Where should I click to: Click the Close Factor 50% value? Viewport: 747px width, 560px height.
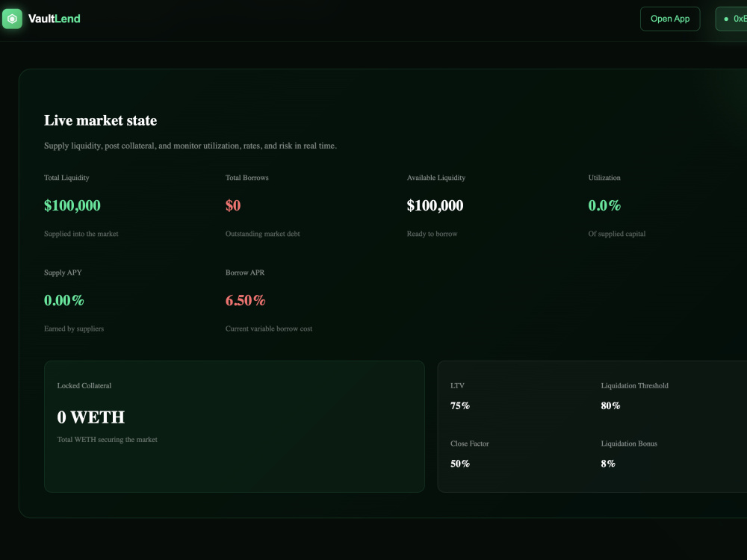click(x=459, y=464)
